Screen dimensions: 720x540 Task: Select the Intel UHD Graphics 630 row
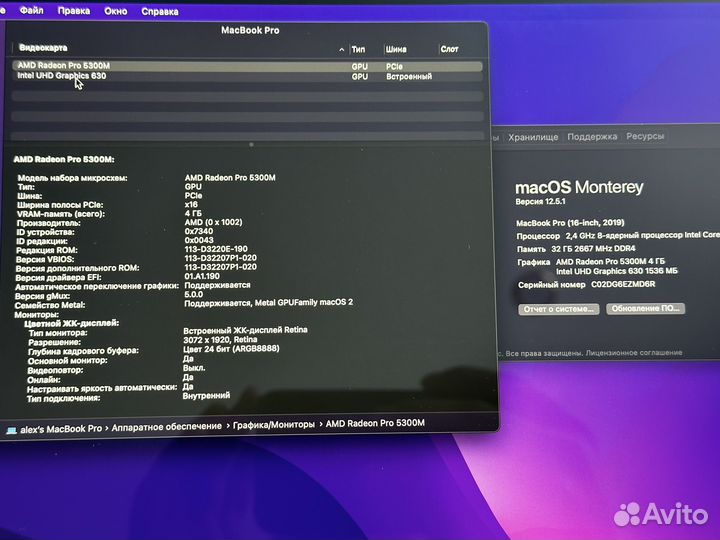pos(247,76)
